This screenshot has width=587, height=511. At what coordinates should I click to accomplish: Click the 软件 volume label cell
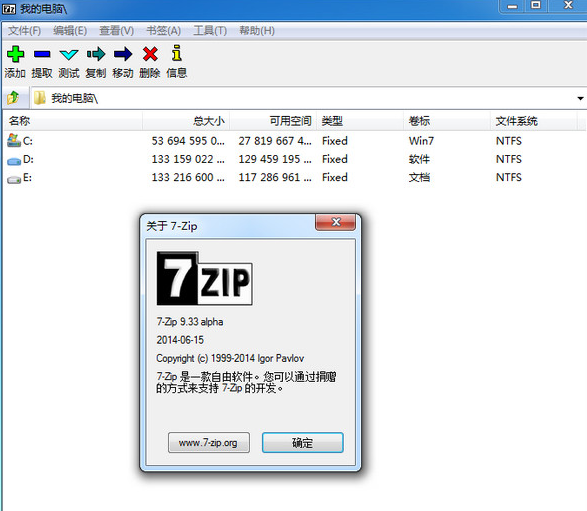tap(419, 159)
